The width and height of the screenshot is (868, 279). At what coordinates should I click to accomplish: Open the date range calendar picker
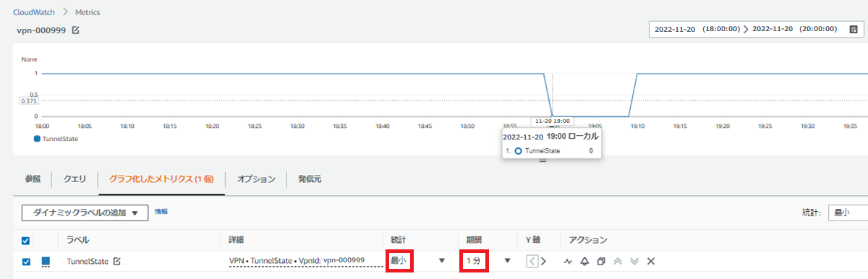tap(853, 29)
